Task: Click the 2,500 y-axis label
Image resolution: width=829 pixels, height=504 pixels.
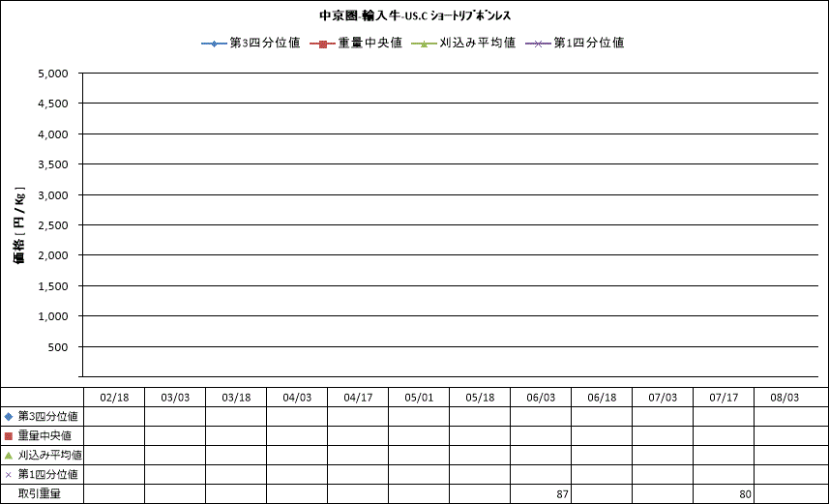Action: (x=53, y=225)
